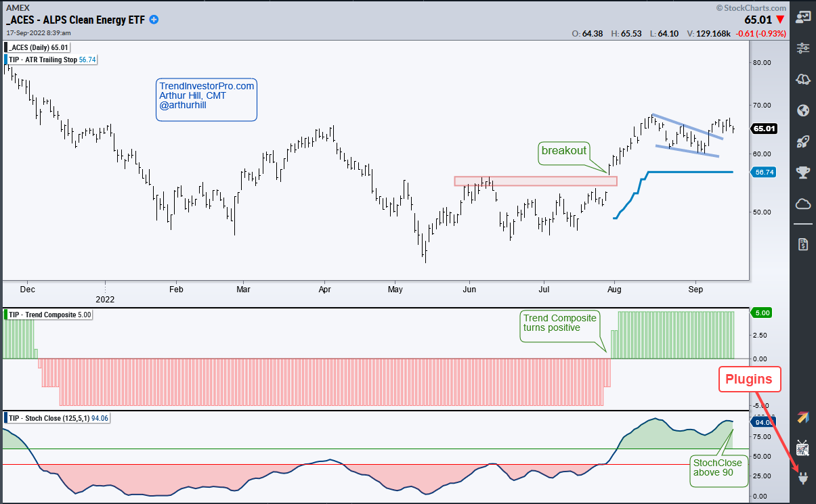This screenshot has width=816, height=504.
Task: Open the trophy icon panel
Action: [x=804, y=173]
